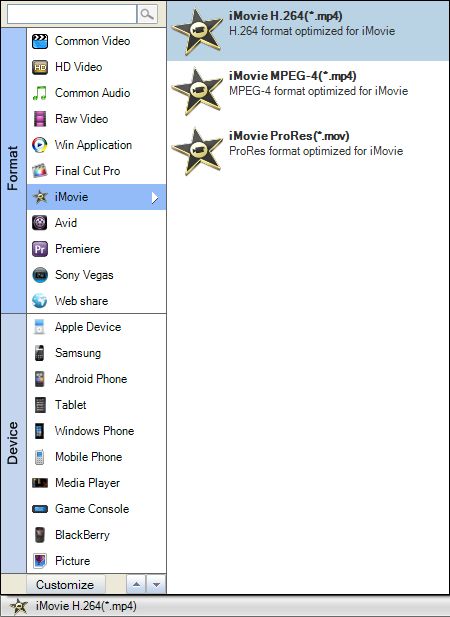Click the Mobile Phone icon

point(39,457)
